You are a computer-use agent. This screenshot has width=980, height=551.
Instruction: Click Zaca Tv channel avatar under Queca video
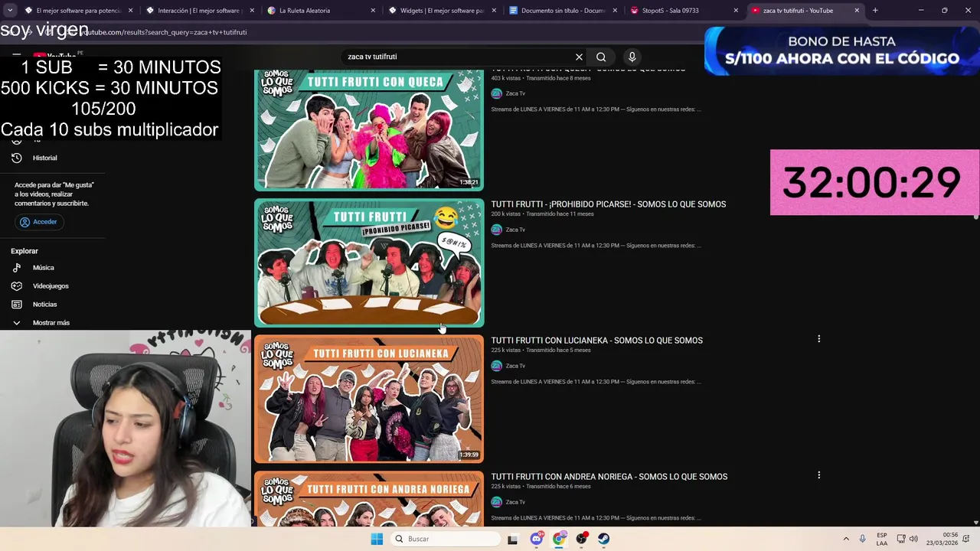click(496, 93)
